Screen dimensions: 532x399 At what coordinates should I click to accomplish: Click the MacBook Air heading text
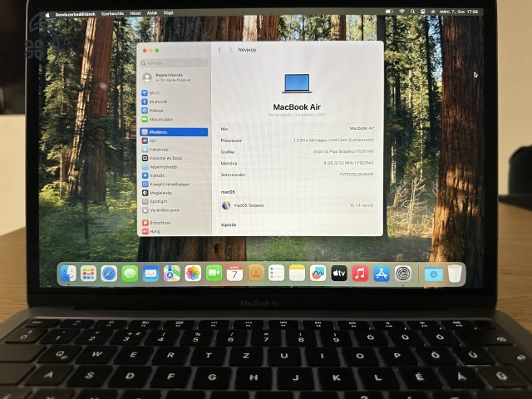click(x=297, y=107)
